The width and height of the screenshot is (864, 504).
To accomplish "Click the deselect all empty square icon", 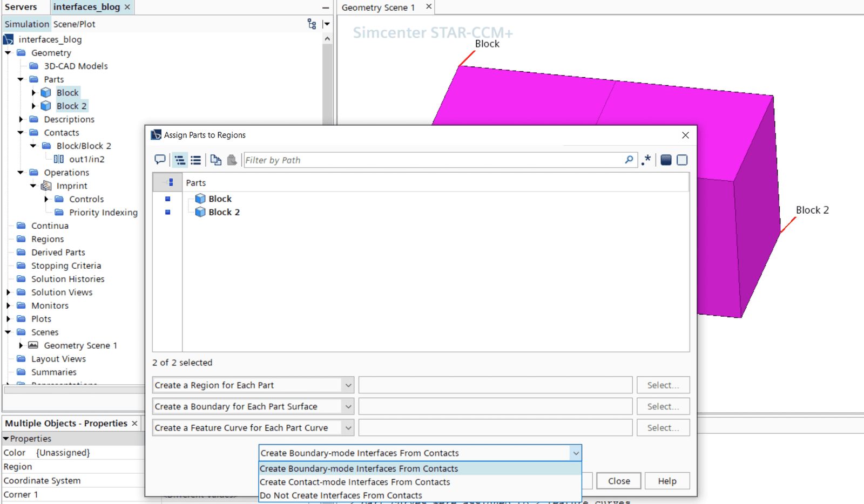I will pos(683,160).
